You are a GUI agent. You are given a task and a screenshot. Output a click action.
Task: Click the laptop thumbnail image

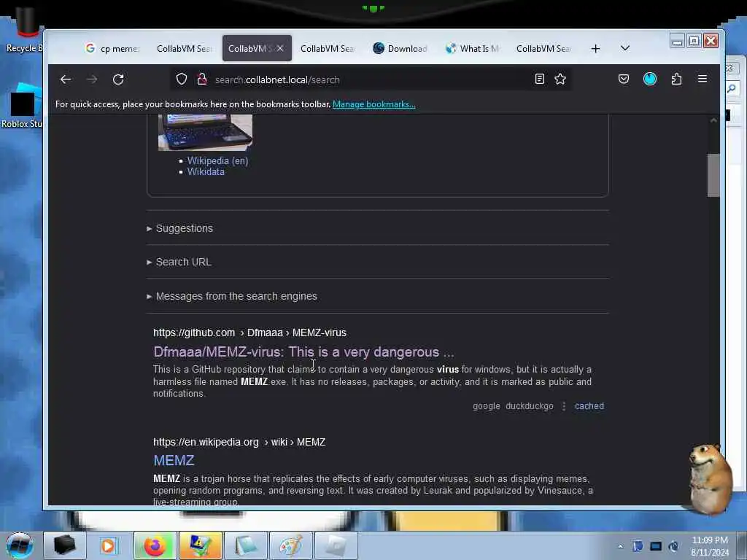[205, 133]
